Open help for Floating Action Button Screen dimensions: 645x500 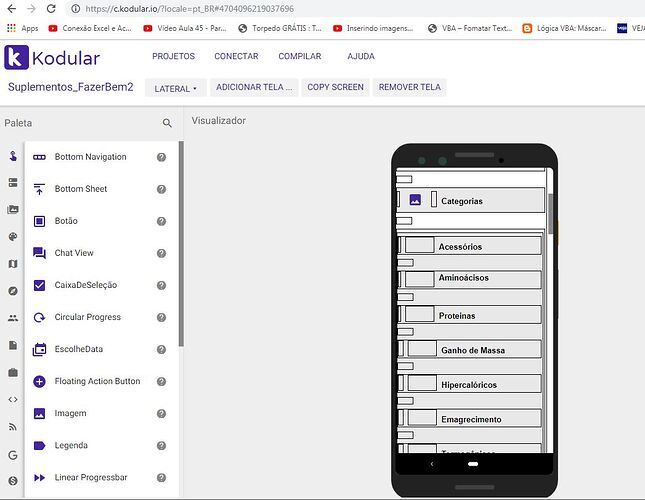[161, 382]
